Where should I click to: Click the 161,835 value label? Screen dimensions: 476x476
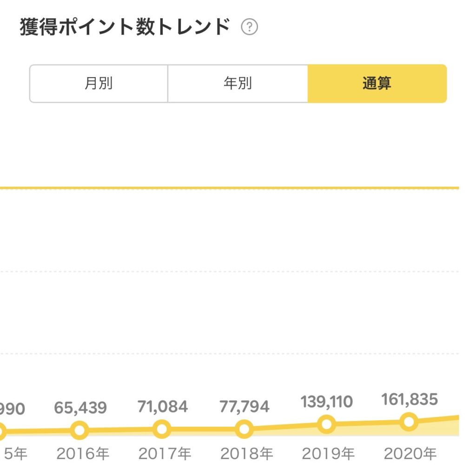pyautogui.click(x=410, y=399)
